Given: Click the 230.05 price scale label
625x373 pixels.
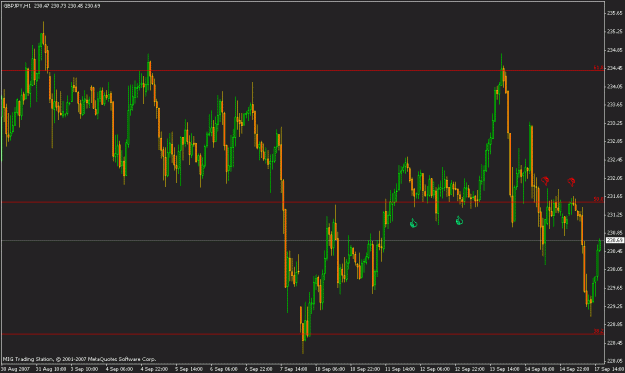Looking at the screenshot, I should 615,269.
